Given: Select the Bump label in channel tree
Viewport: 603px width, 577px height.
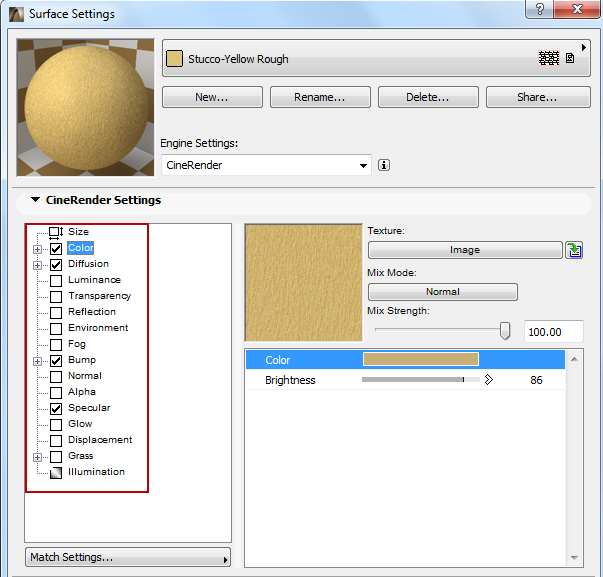Looking at the screenshot, I should click(82, 360).
